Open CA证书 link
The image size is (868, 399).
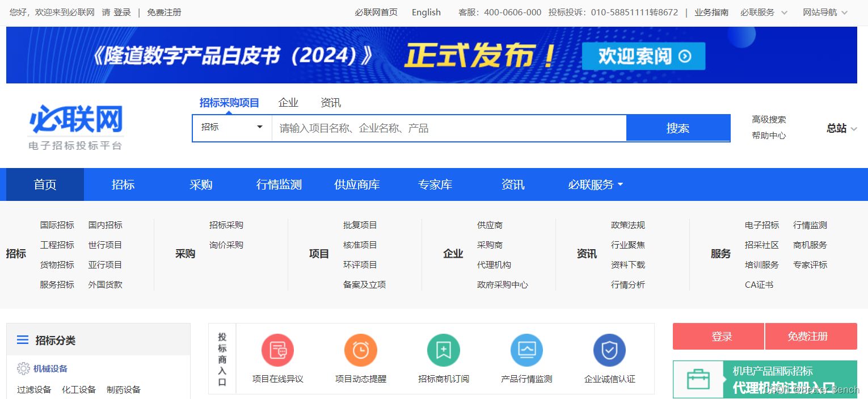click(x=759, y=285)
